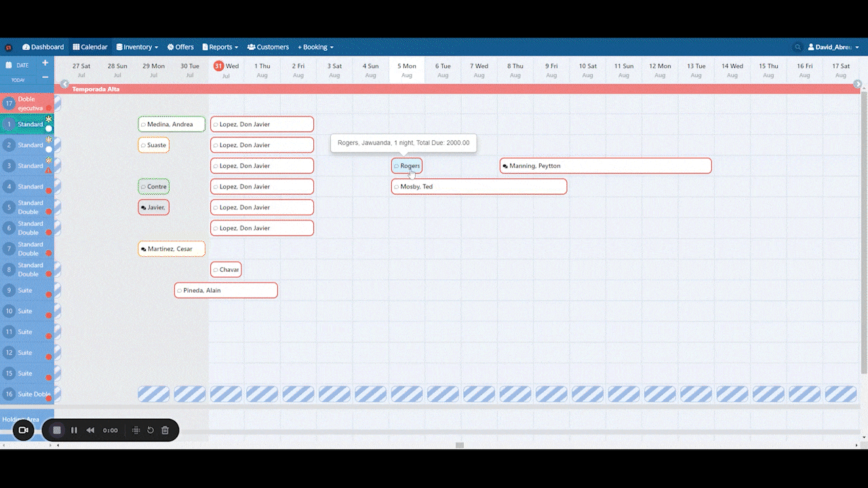Viewport: 868px width, 488px height.
Task: Go to the Offers page
Action: pyautogui.click(x=180, y=47)
